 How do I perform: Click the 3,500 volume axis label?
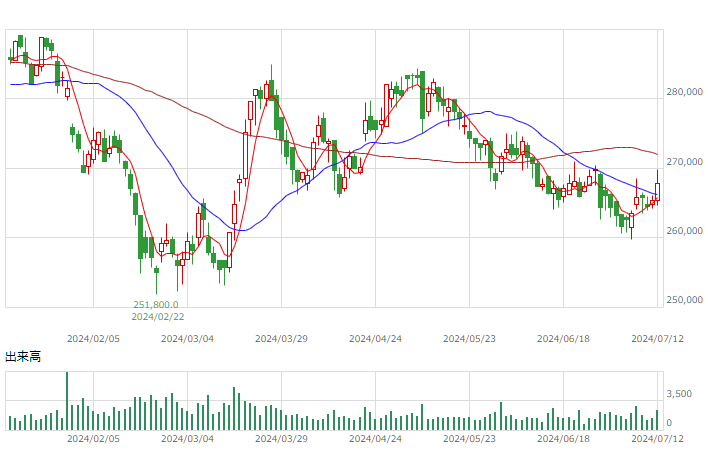679,394
